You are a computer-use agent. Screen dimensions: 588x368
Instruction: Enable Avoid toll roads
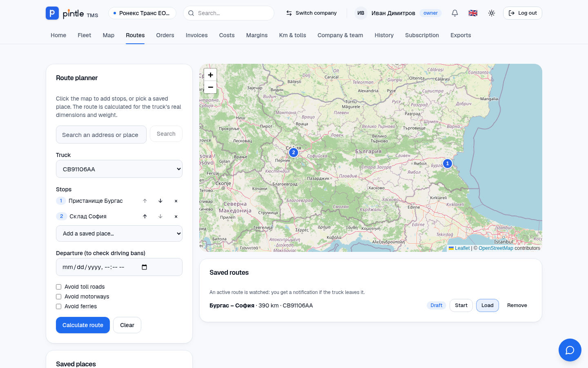59,287
